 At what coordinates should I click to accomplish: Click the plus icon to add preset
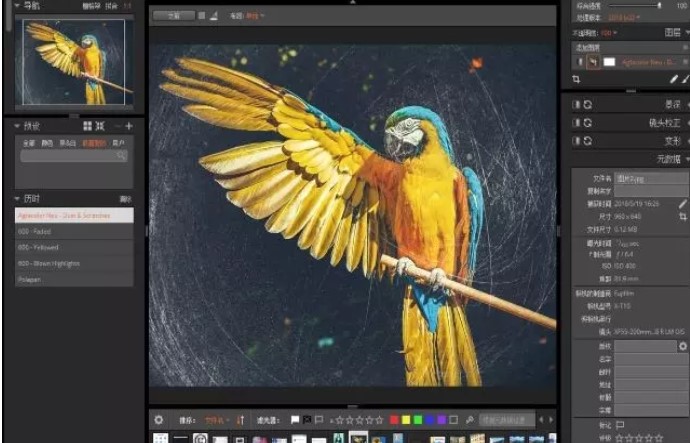(128, 126)
